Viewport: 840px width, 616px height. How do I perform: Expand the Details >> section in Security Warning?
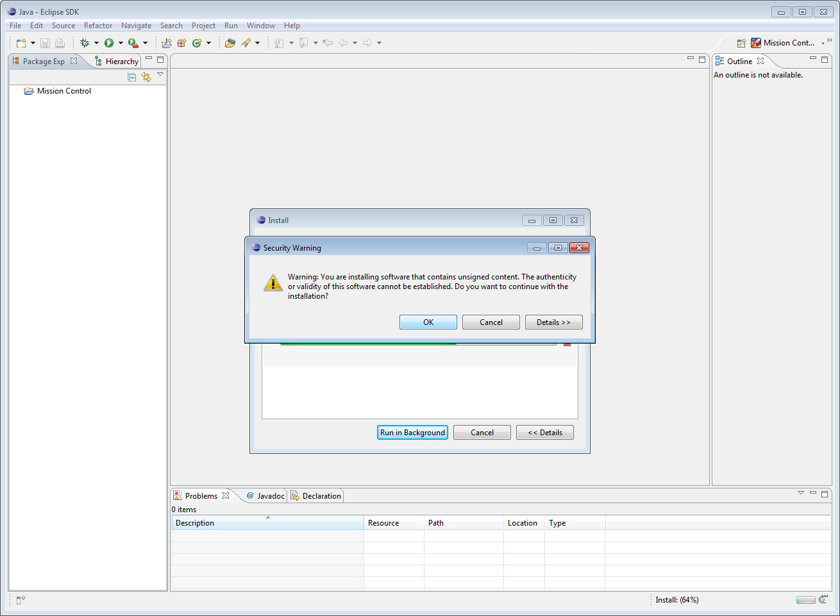(x=553, y=322)
